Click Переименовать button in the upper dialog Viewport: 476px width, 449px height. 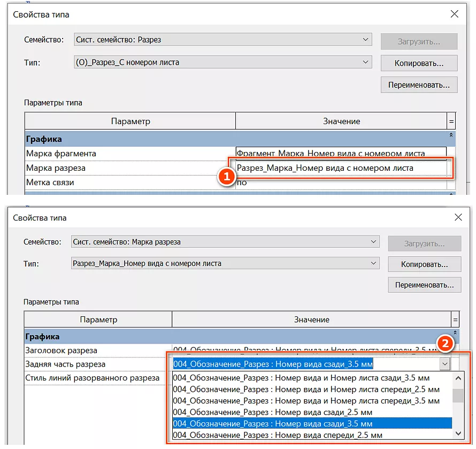click(x=419, y=85)
